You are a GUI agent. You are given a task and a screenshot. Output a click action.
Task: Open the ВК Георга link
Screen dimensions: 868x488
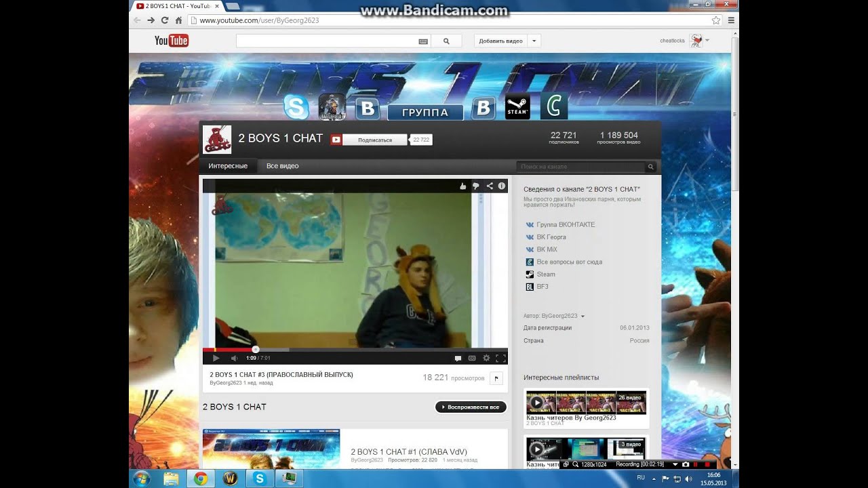[x=551, y=237]
